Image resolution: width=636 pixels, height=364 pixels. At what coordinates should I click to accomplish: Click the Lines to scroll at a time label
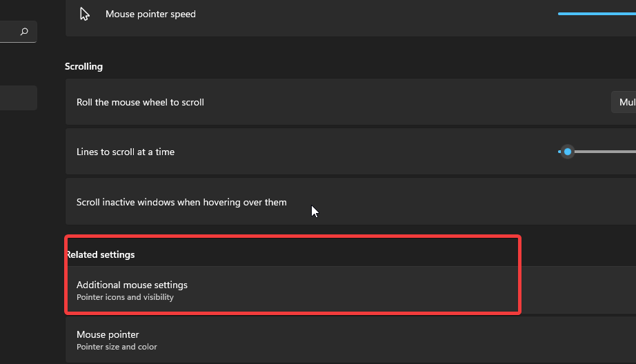tap(126, 152)
